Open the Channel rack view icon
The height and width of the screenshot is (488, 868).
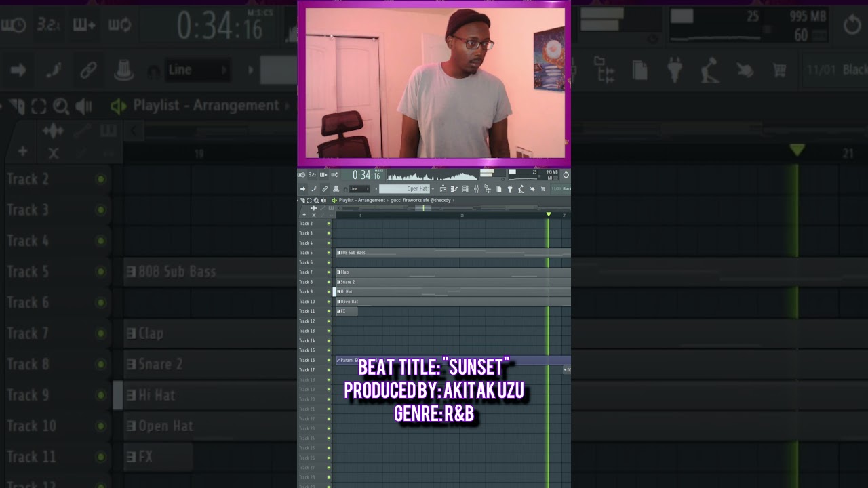465,189
